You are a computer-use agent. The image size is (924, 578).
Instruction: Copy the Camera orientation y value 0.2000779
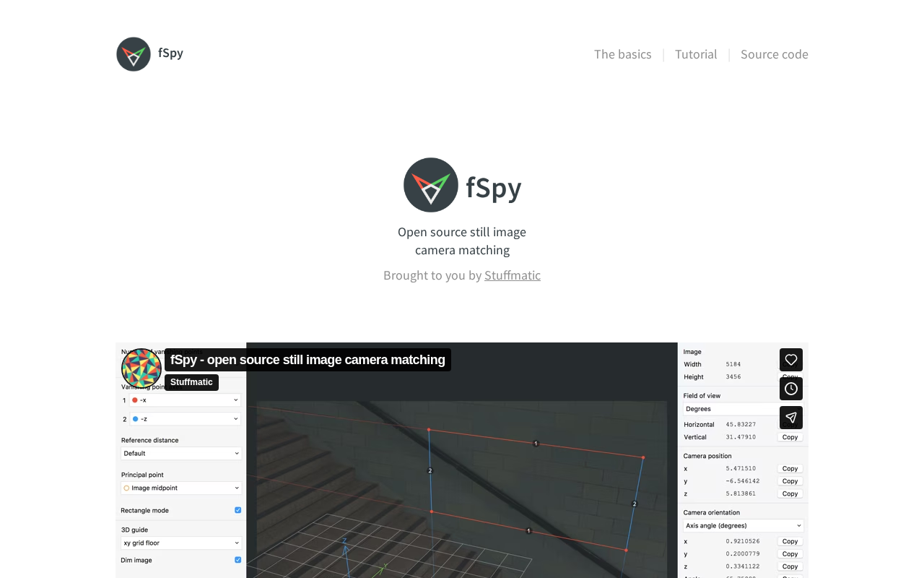(790, 554)
